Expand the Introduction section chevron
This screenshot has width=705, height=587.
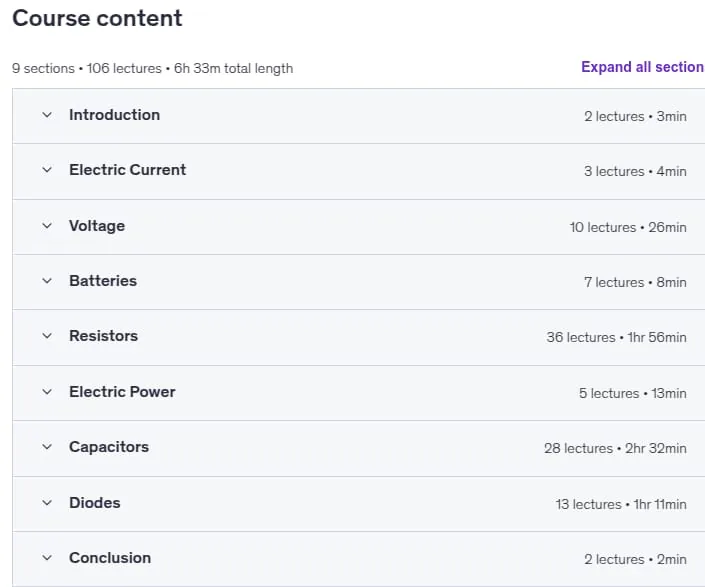coord(47,115)
